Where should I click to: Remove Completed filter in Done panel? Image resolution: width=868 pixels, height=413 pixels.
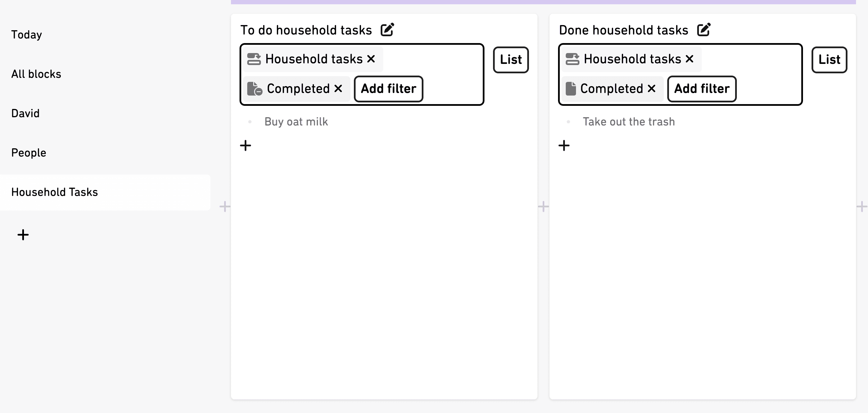pyautogui.click(x=652, y=89)
